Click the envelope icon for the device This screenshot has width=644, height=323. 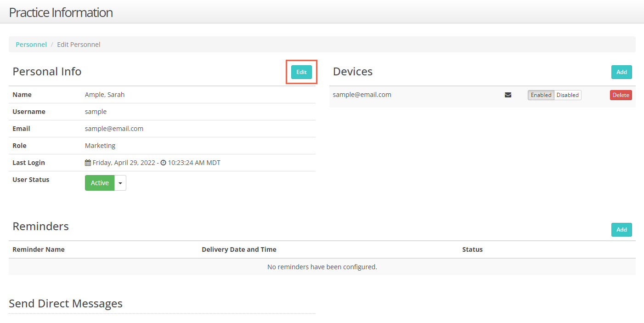[x=508, y=95]
